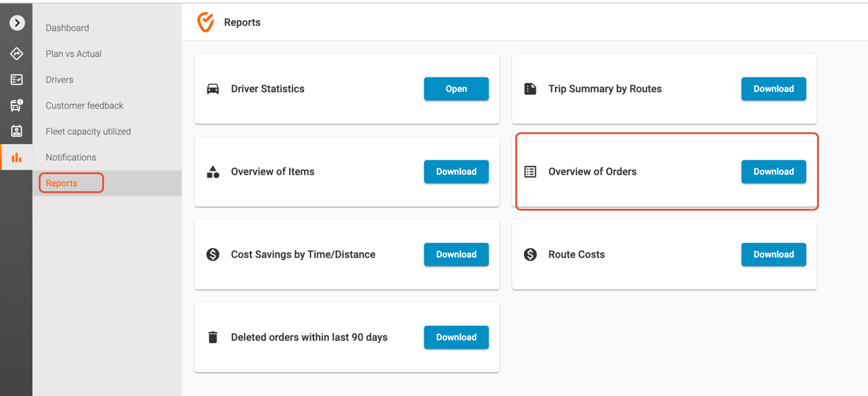Open the route planning diamond icon

[x=17, y=54]
